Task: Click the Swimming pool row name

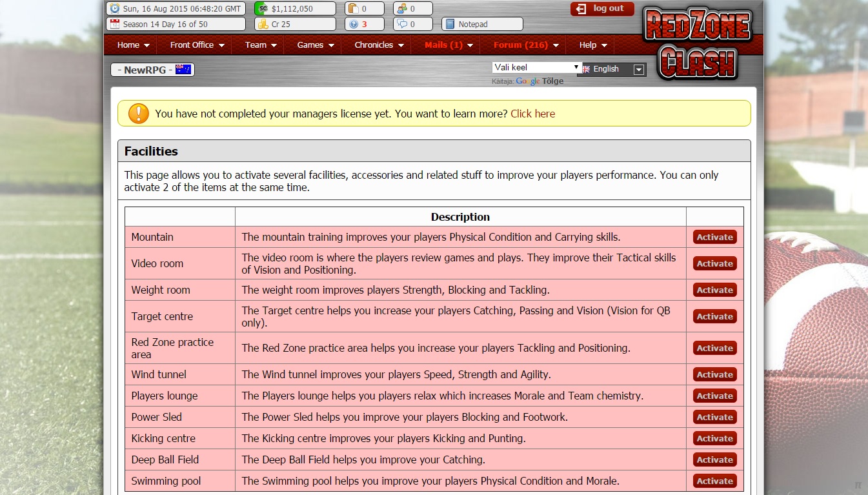Action: (x=166, y=481)
